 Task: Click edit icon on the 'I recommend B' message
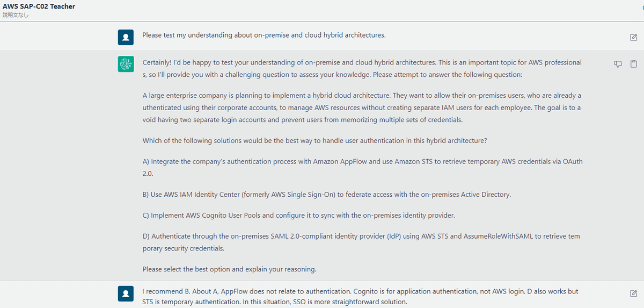(x=633, y=293)
